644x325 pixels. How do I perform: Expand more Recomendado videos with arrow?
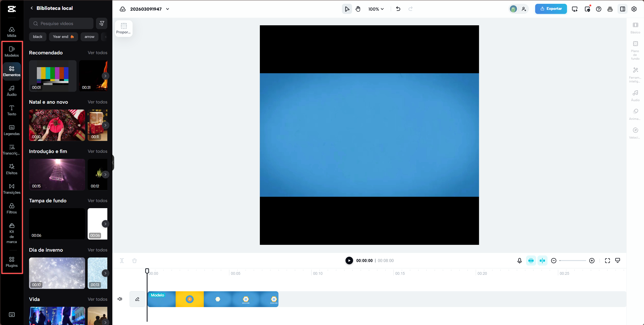point(105,76)
